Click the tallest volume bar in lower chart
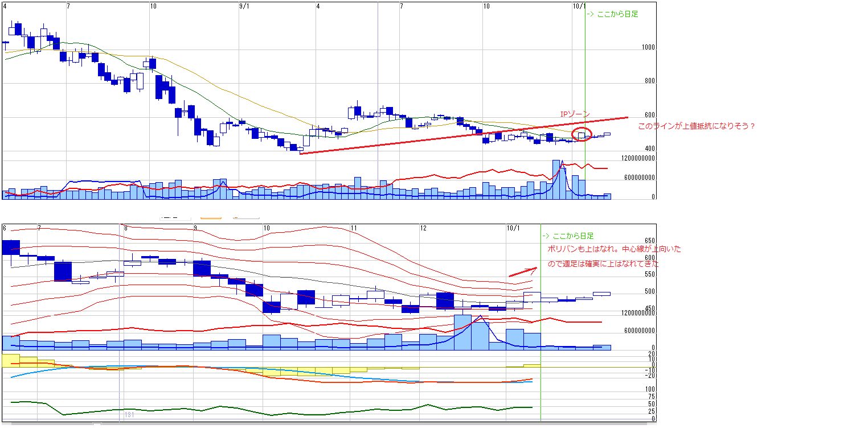This screenshot has height=445, width=868. coord(462,332)
